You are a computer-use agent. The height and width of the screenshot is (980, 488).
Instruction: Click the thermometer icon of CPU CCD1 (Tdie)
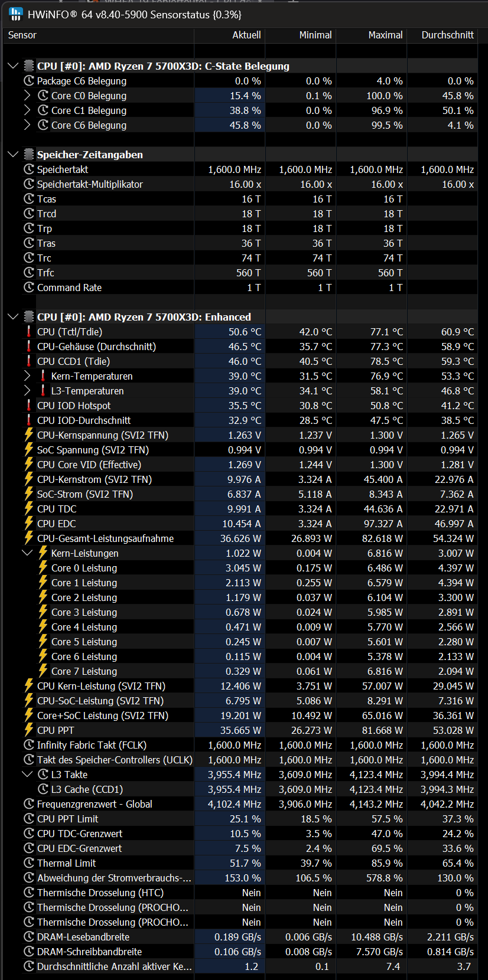click(29, 361)
